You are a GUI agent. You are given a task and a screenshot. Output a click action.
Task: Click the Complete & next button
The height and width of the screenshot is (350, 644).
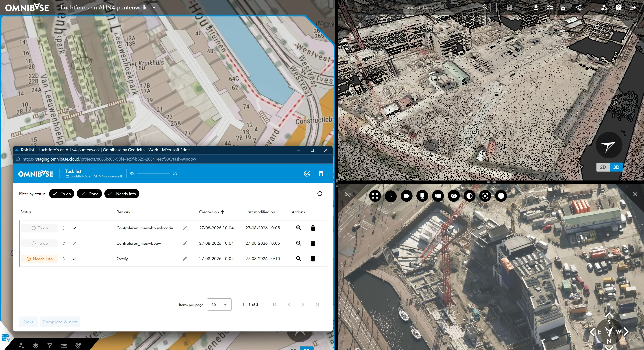click(x=60, y=322)
